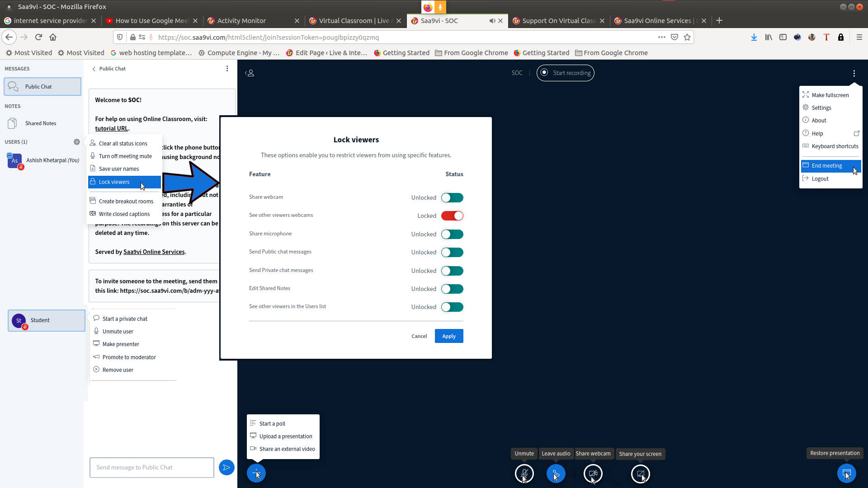
Task: Open the top-right three-dot options menu
Action: point(854,73)
